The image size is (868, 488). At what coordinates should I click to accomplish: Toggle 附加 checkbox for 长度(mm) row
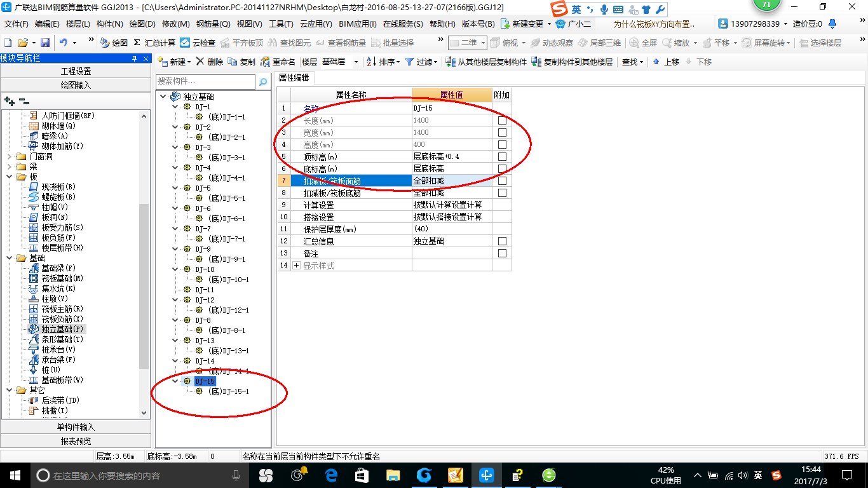tap(502, 120)
